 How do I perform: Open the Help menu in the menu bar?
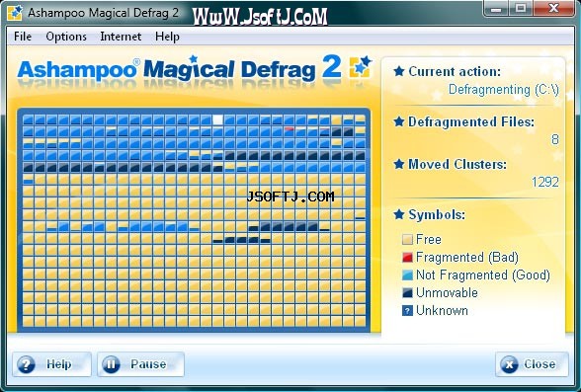click(x=167, y=37)
